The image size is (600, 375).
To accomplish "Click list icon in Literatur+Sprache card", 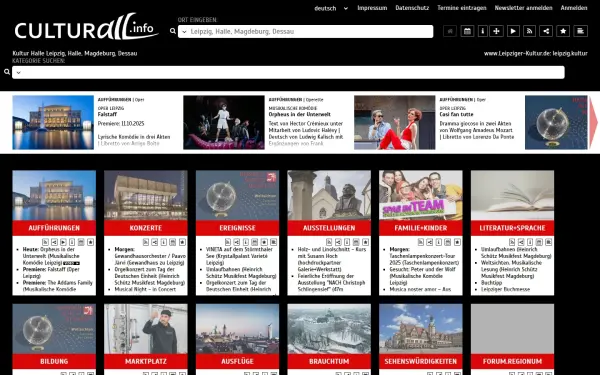I will [x=549, y=242].
